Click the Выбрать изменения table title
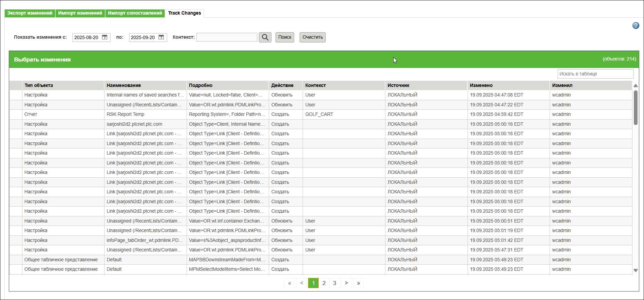Image resolution: width=644 pixels, height=300 pixels. [42, 59]
